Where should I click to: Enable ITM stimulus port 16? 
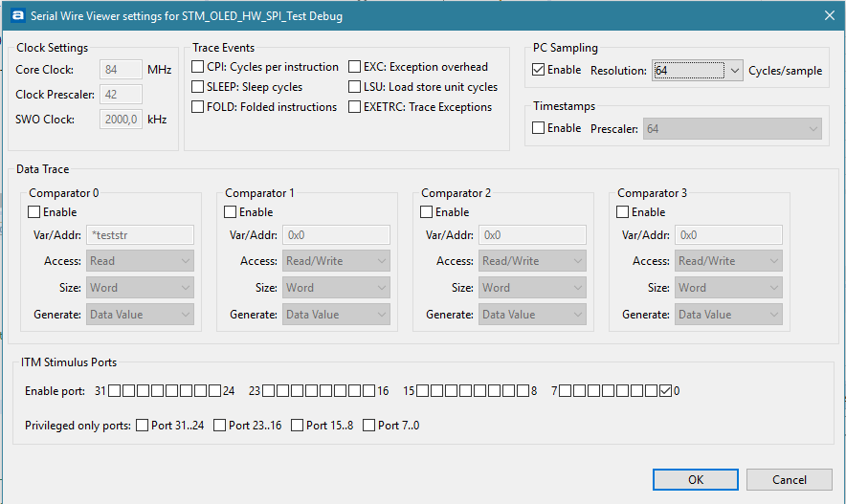pyautogui.click(x=369, y=391)
